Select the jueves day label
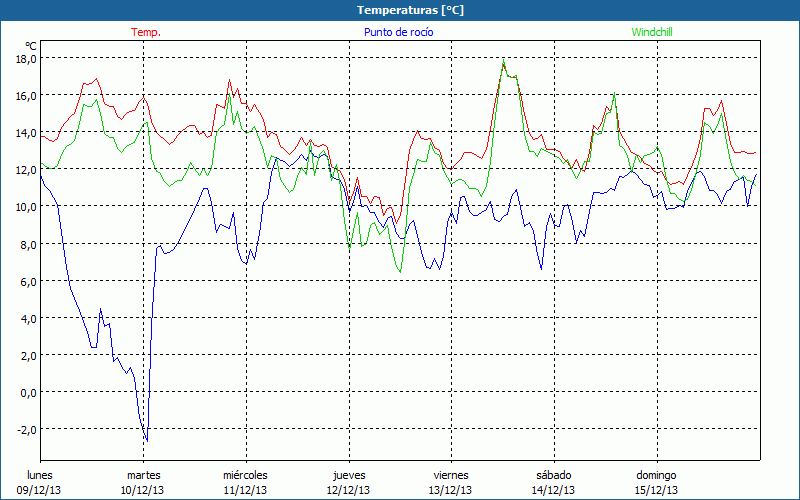Image resolution: width=800 pixels, height=500 pixels. click(348, 475)
